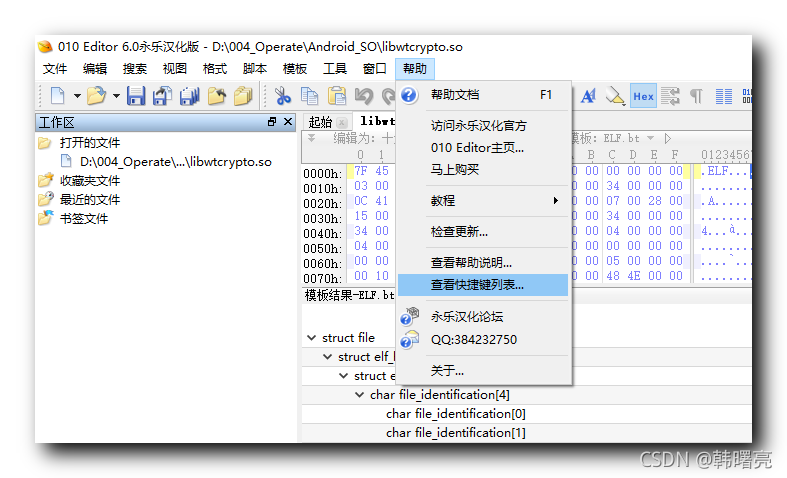The height and width of the screenshot is (478, 787).
Task: Open the 视图 menu
Action: click(x=175, y=69)
